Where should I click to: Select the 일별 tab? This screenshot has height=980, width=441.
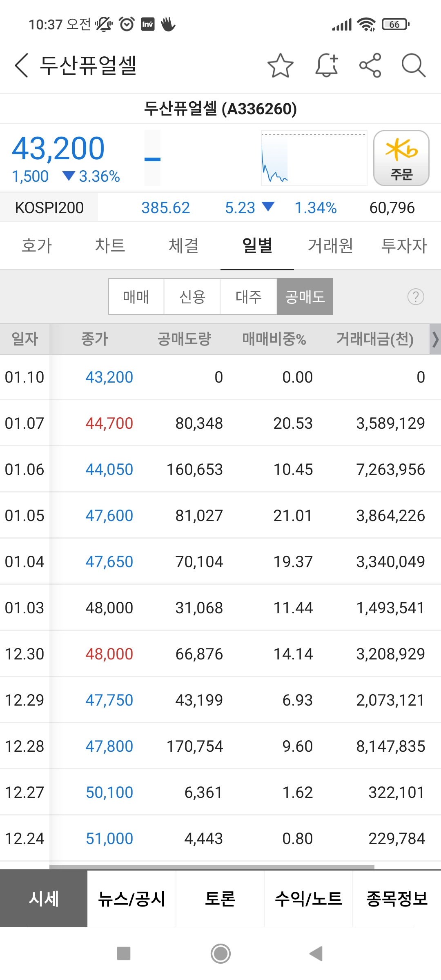point(257,246)
